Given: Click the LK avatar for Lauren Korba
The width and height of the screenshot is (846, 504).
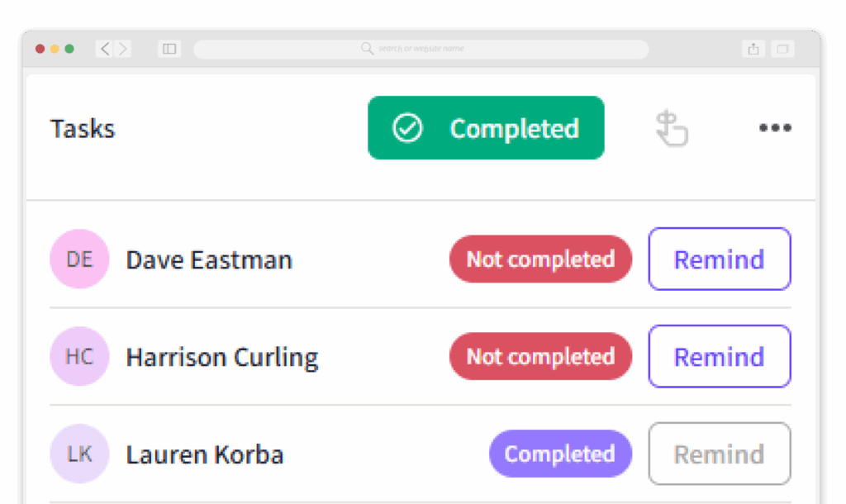Looking at the screenshot, I should [x=79, y=454].
